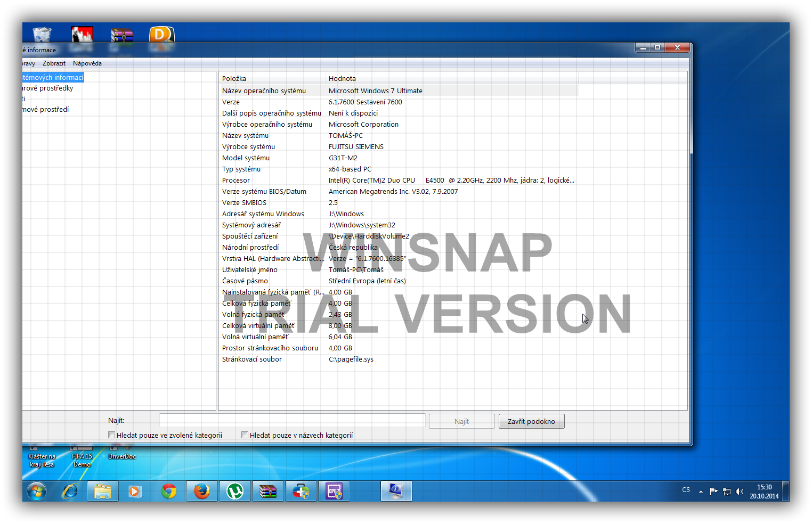Select the Stránkovací soubor row
812x524 pixels.
coord(399,359)
